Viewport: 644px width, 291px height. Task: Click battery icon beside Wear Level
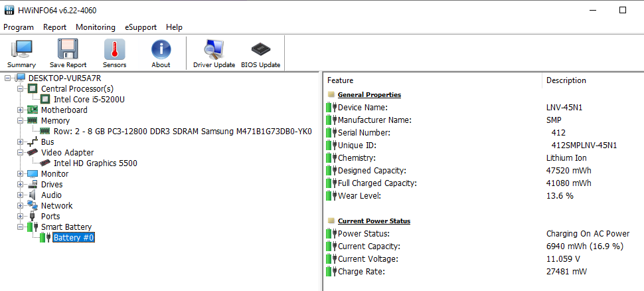point(331,195)
